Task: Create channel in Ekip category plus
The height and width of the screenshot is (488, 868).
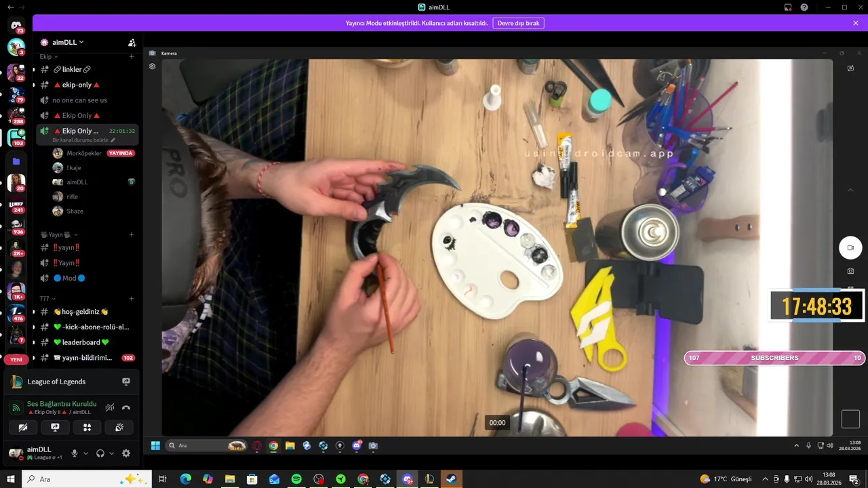Action: point(132,57)
